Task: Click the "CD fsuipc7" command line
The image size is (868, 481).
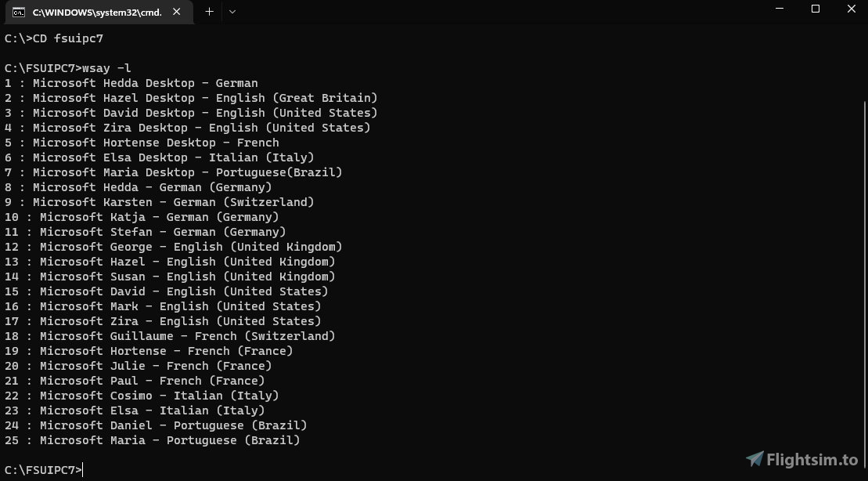Action: 54,38
